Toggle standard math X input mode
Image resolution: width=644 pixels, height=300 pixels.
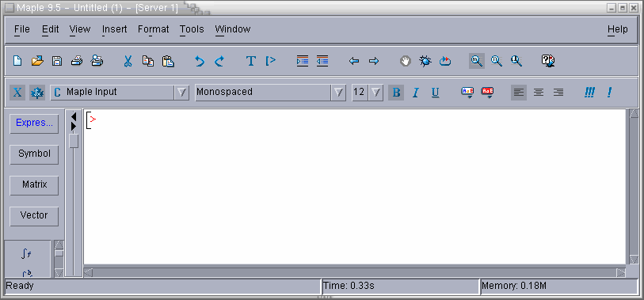[17, 93]
